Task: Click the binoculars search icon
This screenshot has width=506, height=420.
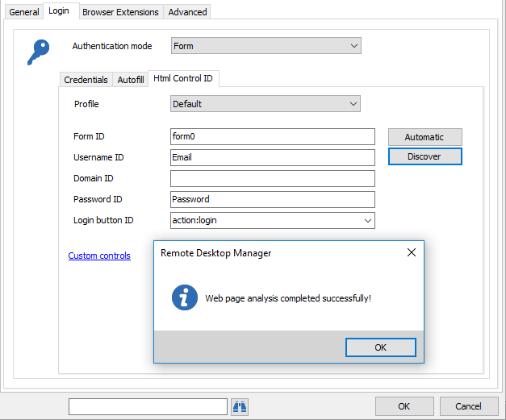Action: click(239, 405)
